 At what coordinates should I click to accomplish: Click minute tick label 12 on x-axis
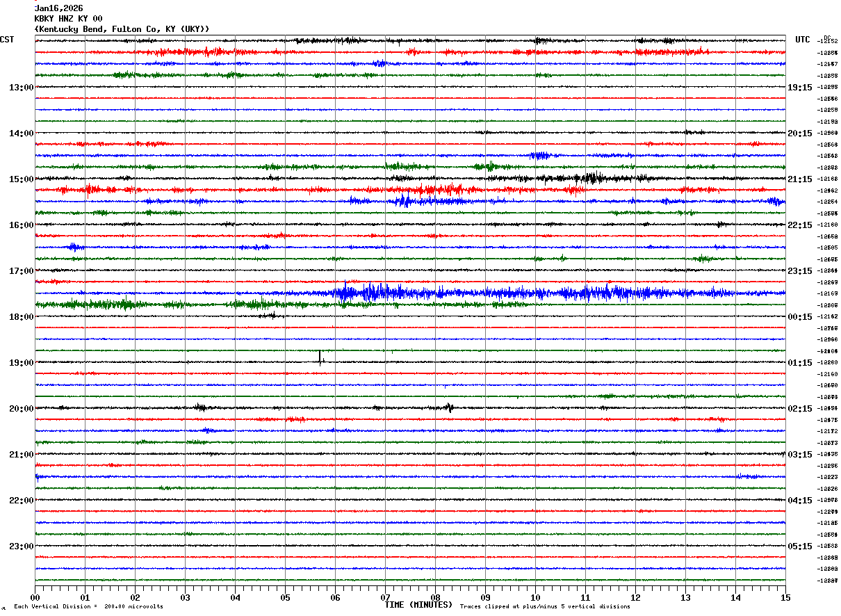[x=635, y=597]
